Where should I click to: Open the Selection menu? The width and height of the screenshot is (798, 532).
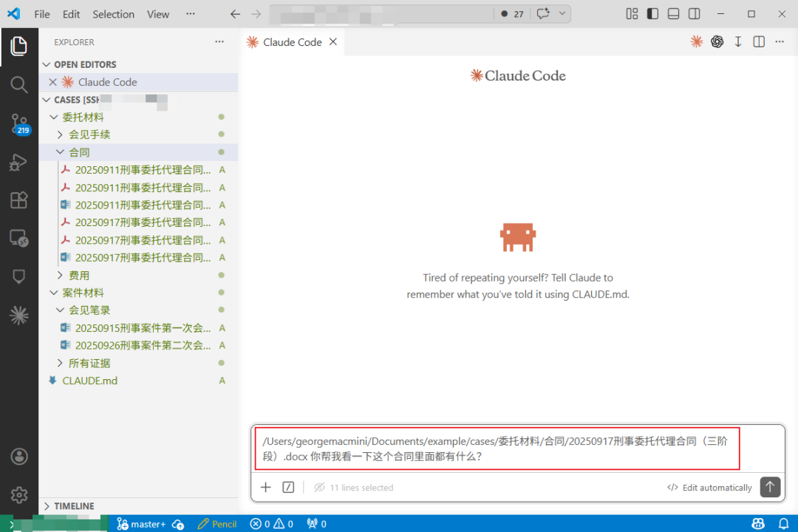pyautogui.click(x=114, y=14)
